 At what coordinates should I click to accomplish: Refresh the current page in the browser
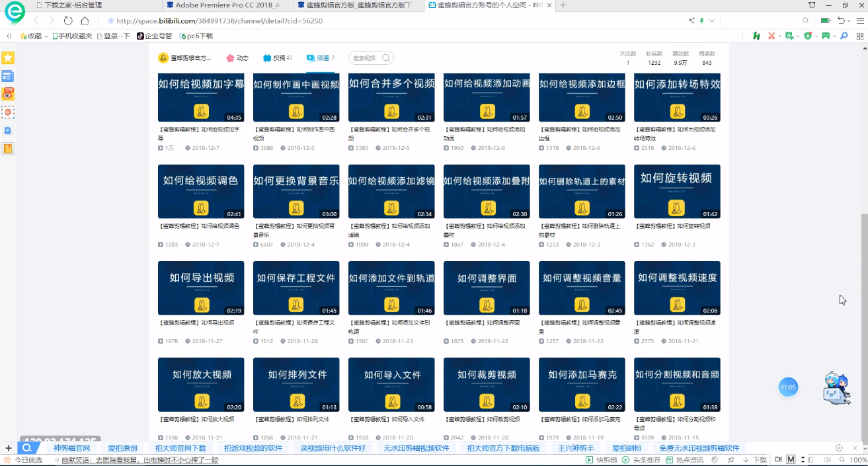click(x=69, y=21)
